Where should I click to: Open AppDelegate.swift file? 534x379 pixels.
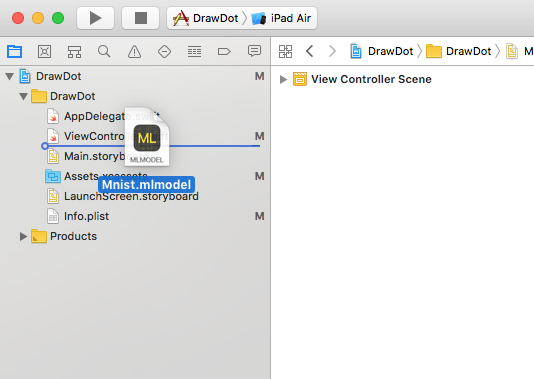pos(135,116)
